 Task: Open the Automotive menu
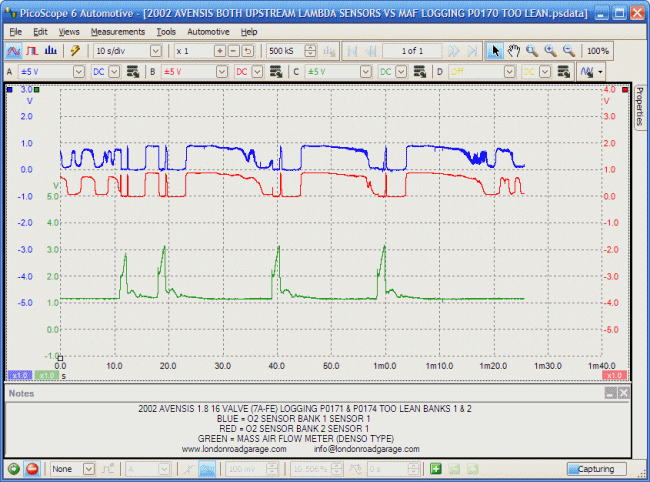point(208,32)
